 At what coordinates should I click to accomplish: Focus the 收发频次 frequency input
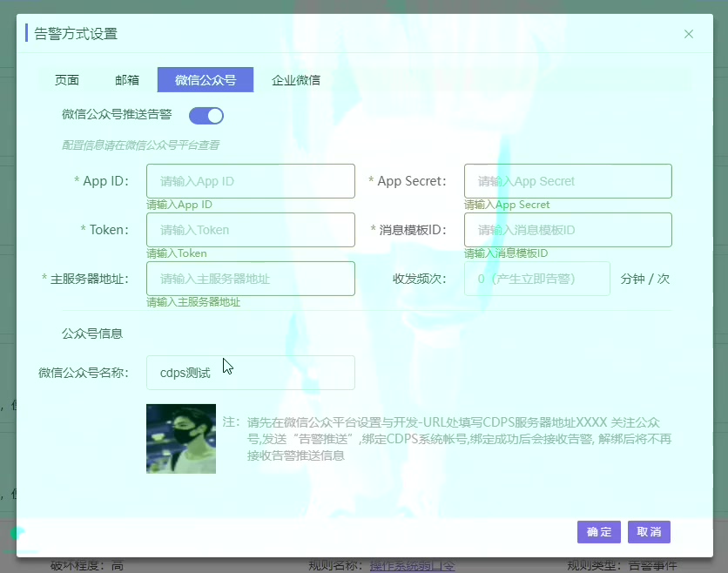point(536,279)
